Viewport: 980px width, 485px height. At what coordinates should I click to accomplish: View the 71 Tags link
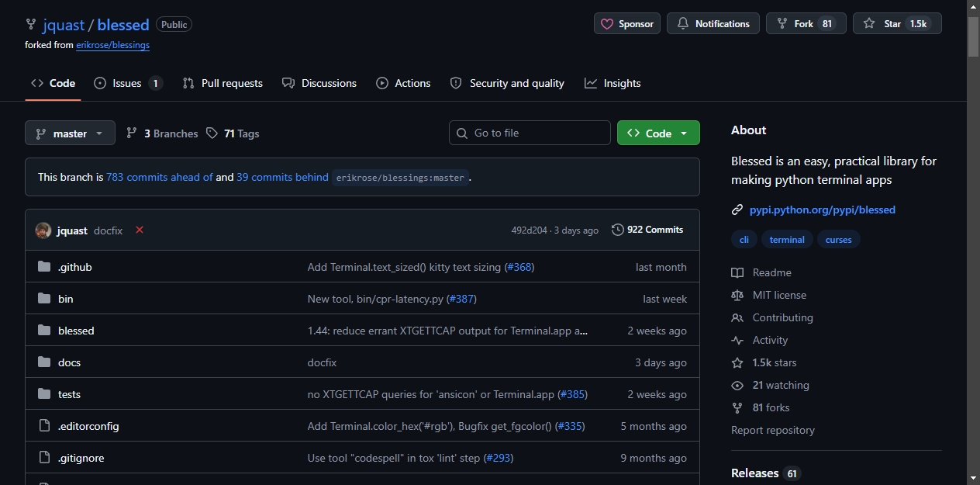click(233, 133)
